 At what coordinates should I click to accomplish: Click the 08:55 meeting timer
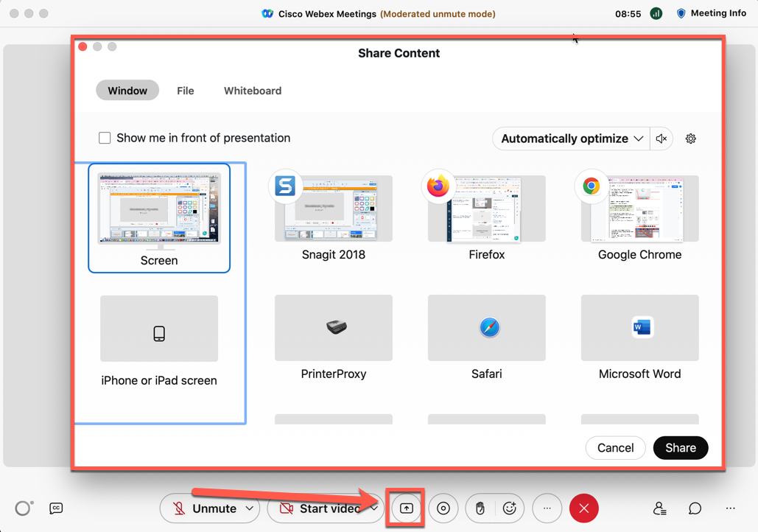pyautogui.click(x=628, y=14)
